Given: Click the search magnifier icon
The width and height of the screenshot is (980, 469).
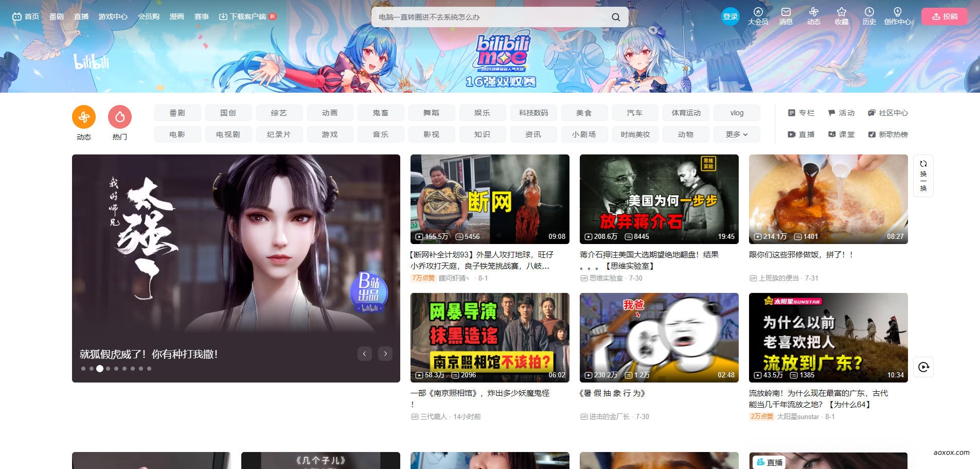Looking at the screenshot, I should [x=615, y=17].
